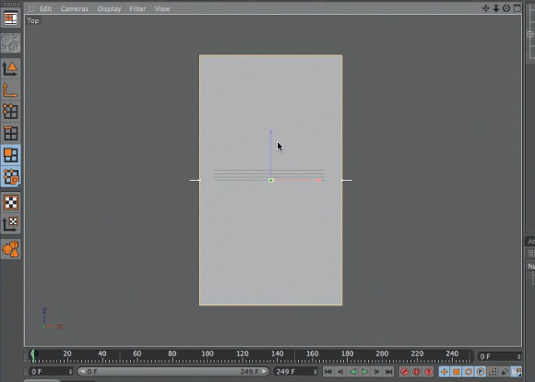Select Points mode icon
This screenshot has width=535, height=382.
pos(11,111)
